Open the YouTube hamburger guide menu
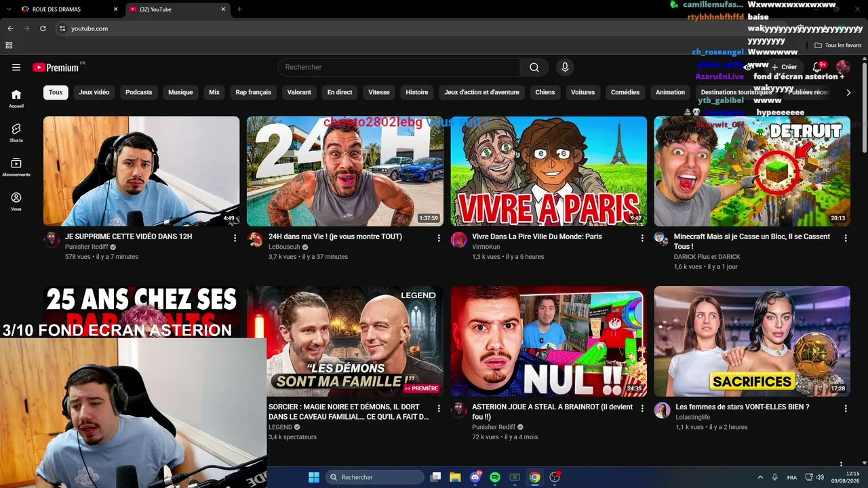 (16, 67)
